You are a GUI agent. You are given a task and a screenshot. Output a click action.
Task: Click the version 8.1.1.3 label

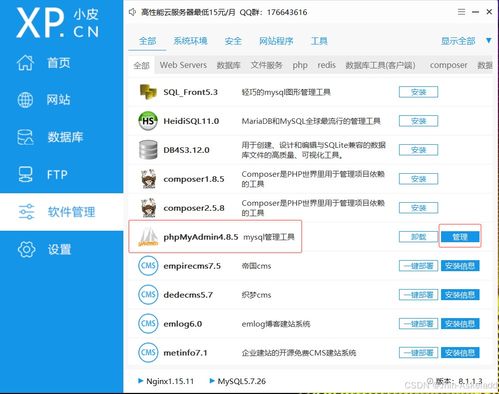pyautogui.click(x=459, y=381)
